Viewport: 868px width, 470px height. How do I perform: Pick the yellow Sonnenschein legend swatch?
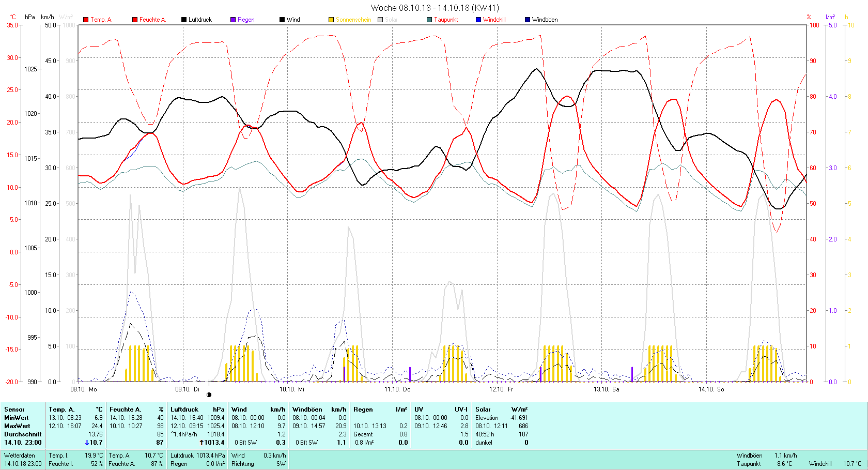click(331, 20)
